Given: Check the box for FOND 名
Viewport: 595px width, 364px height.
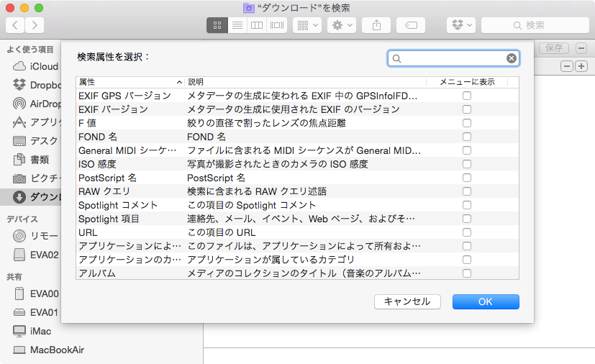Looking at the screenshot, I should point(467,137).
